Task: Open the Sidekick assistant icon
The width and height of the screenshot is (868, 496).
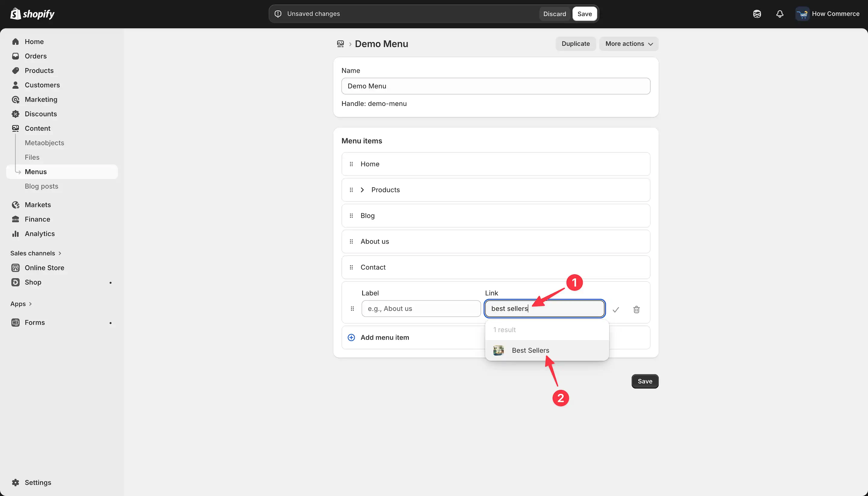Action: 757,14
